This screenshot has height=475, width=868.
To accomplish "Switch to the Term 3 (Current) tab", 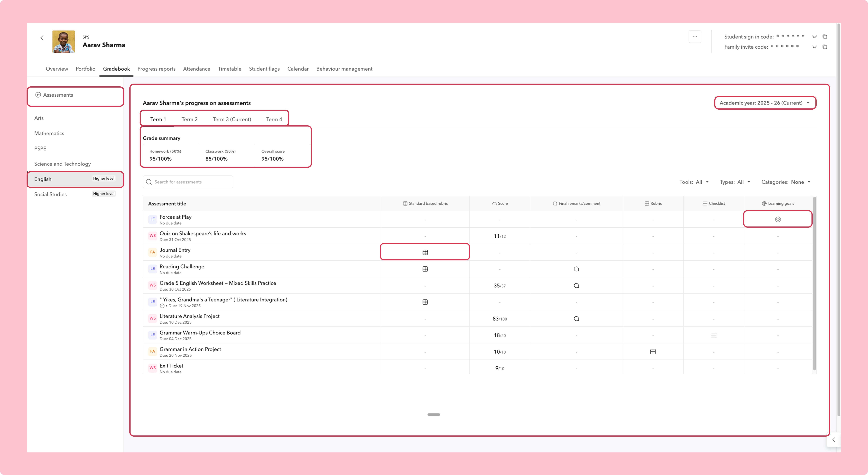I will (232, 119).
